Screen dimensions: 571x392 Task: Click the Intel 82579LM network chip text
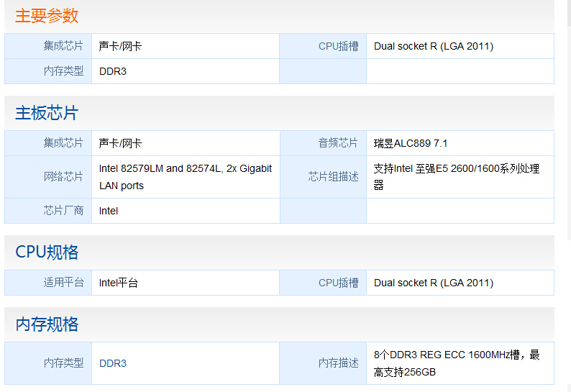(x=186, y=177)
